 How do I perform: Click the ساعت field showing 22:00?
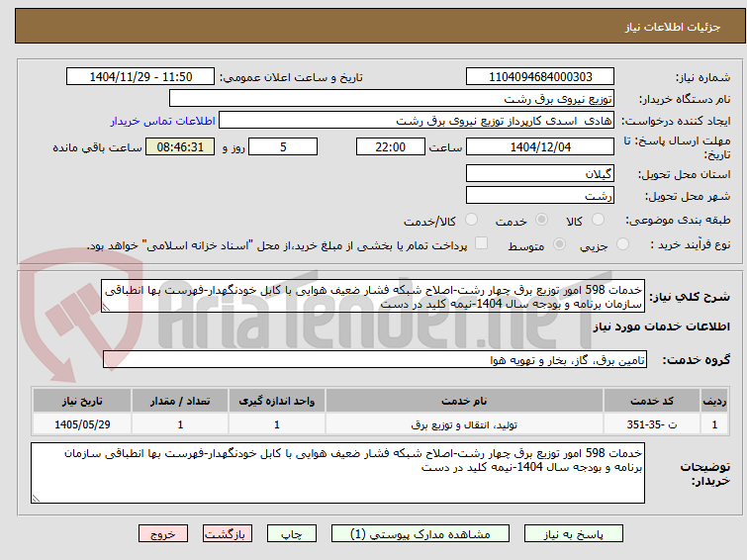[x=391, y=146]
